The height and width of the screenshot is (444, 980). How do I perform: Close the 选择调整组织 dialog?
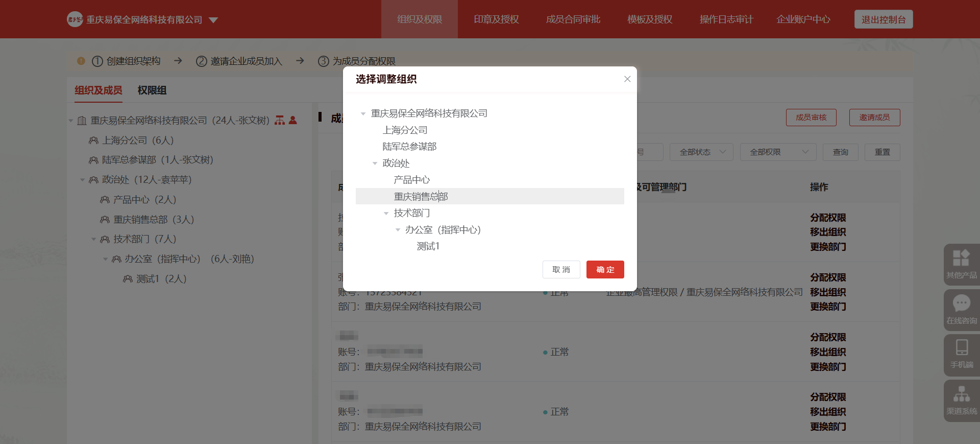tap(627, 79)
